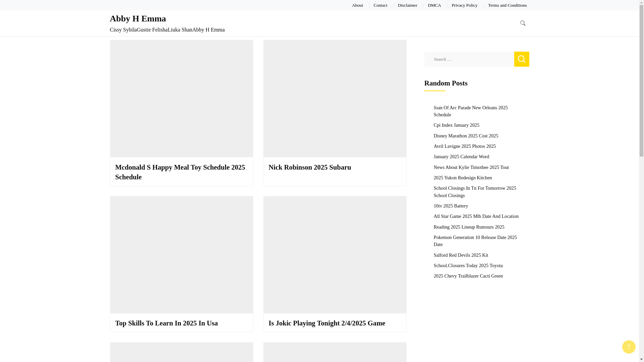Open Joan Of Arc Parade New Orleans link
644x362 pixels.
[x=471, y=111]
